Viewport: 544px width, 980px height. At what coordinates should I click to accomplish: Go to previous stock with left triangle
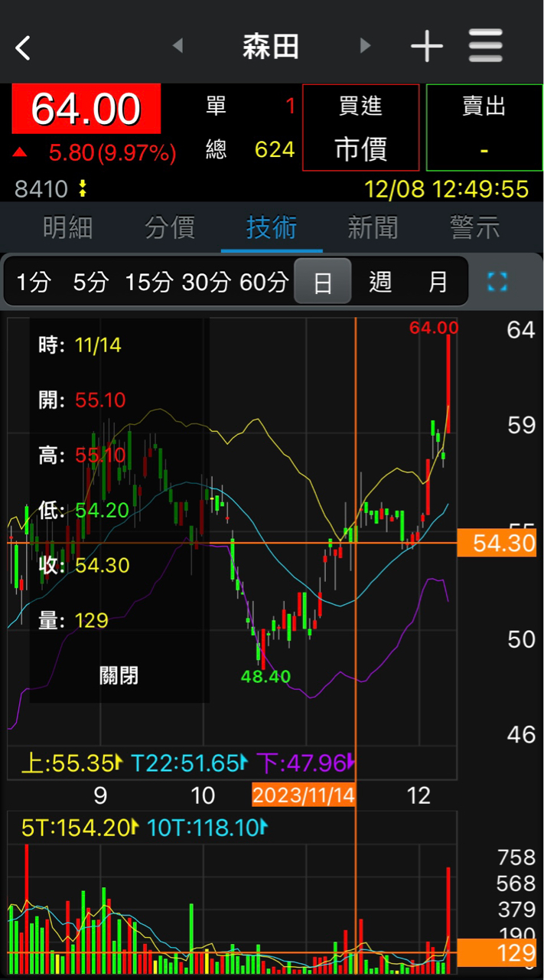tap(178, 46)
